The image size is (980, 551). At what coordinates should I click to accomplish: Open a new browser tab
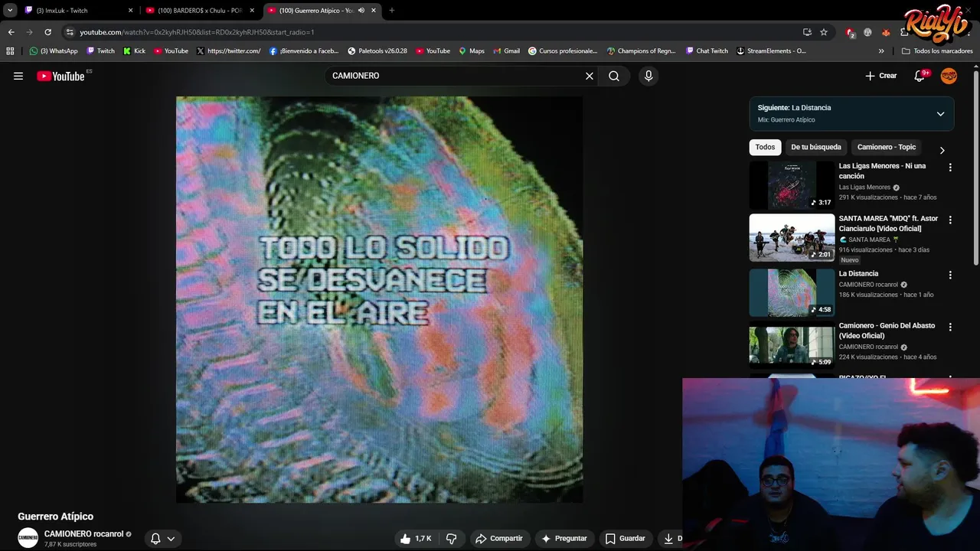391,11
